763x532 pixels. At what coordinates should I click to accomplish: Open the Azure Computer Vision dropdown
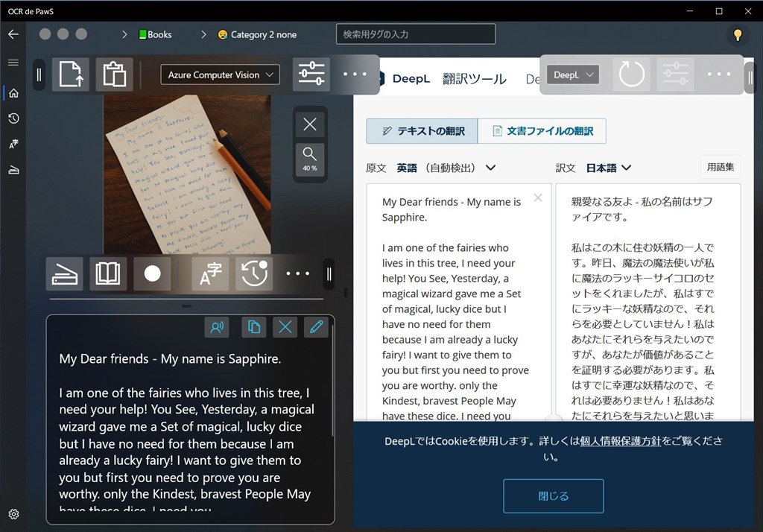point(220,75)
